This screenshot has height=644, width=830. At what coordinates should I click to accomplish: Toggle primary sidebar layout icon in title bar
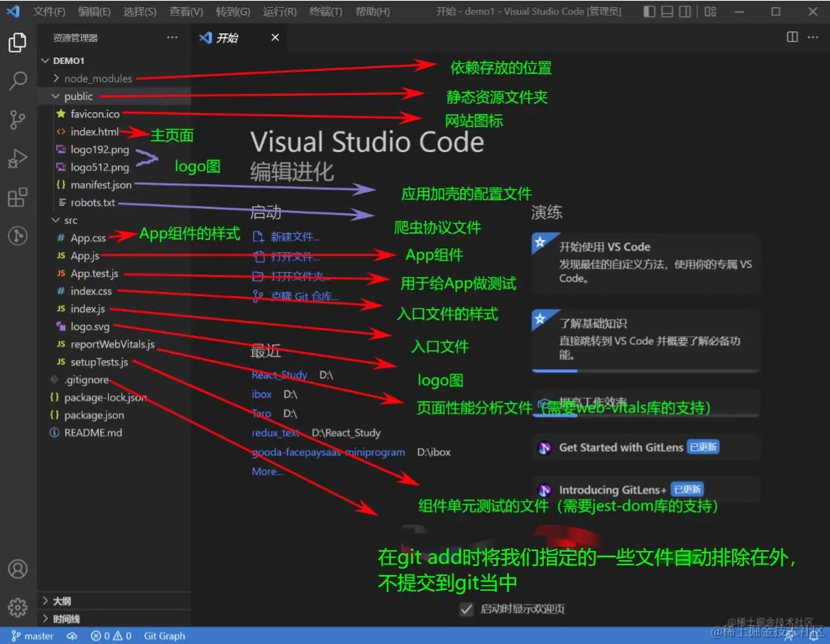[649, 11]
